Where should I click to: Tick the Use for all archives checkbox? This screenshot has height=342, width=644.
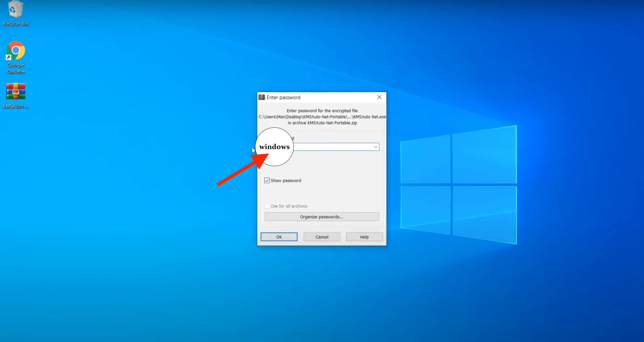(267, 206)
